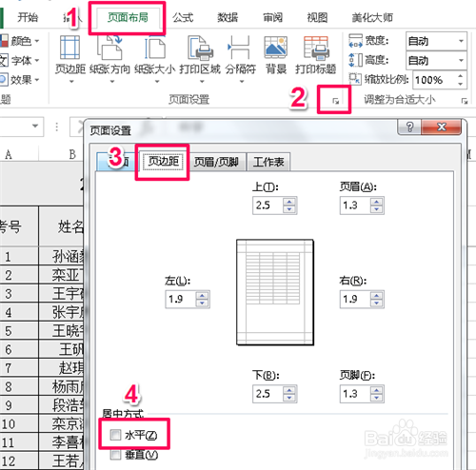Screen dimensions: 476x470
Task: Increase the 右 right margin value
Action: (376, 295)
